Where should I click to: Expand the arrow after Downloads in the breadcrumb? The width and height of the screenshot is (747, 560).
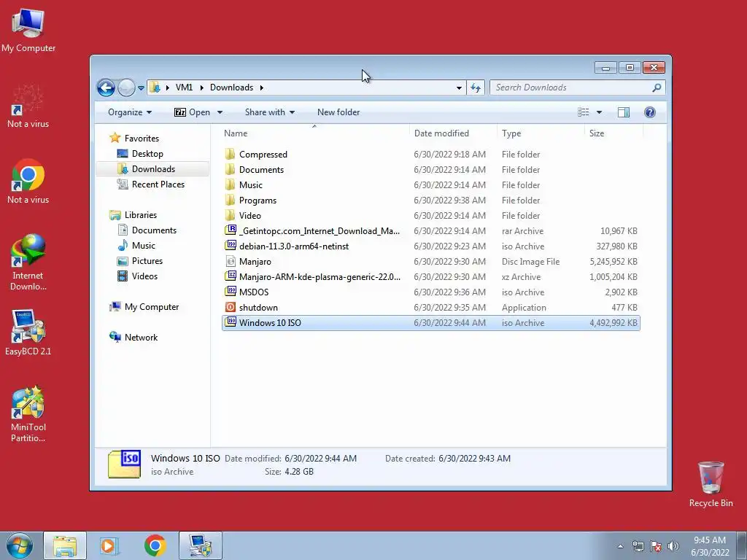(x=262, y=87)
